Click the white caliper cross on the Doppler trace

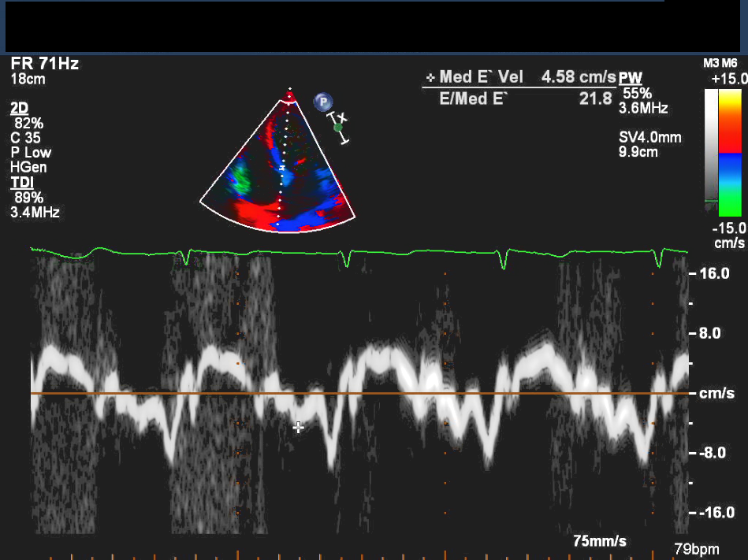(x=298, y=428)
